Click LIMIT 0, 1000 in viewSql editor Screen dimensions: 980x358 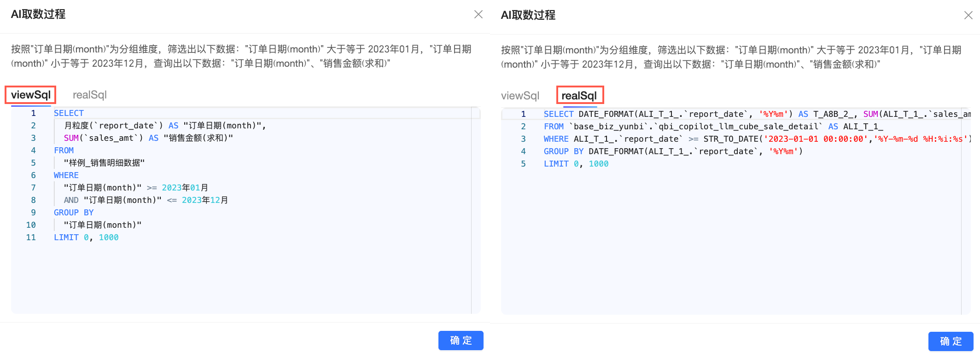(x=86, y=237)
